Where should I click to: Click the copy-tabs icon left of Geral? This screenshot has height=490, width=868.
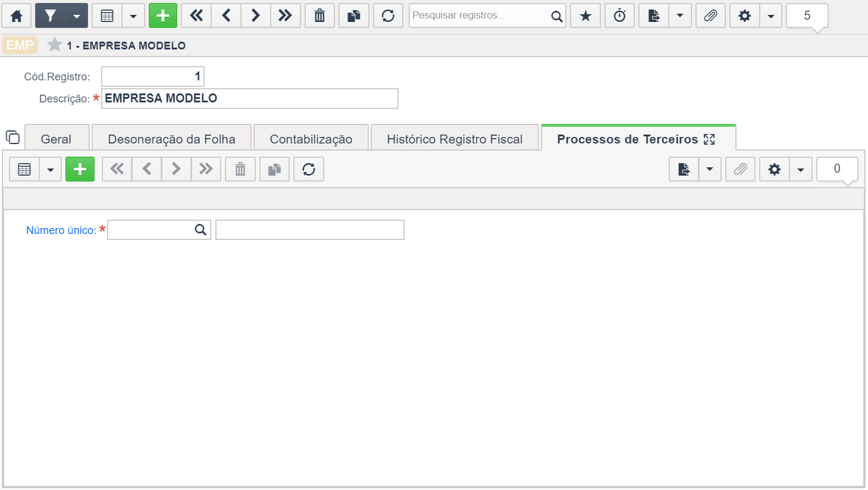point(12,138)
